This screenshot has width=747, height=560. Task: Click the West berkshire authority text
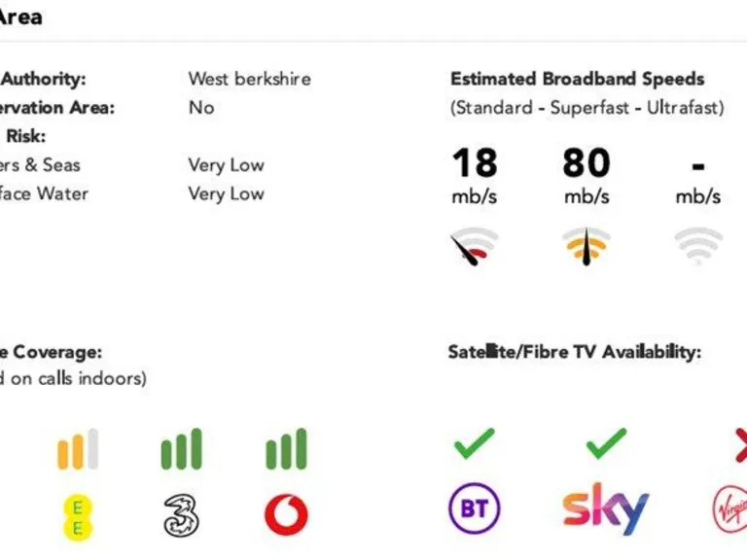click(250, 79)
